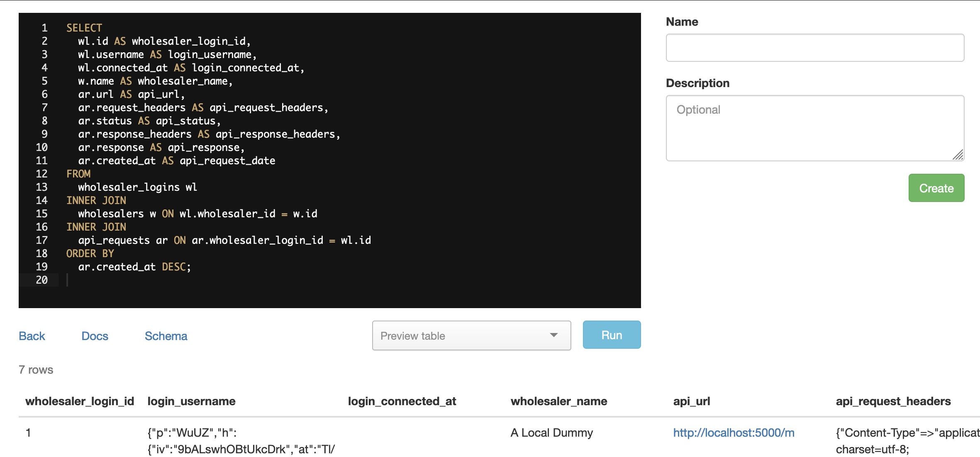Grab the Description textarea resize handle

click(x=958, y=155)
